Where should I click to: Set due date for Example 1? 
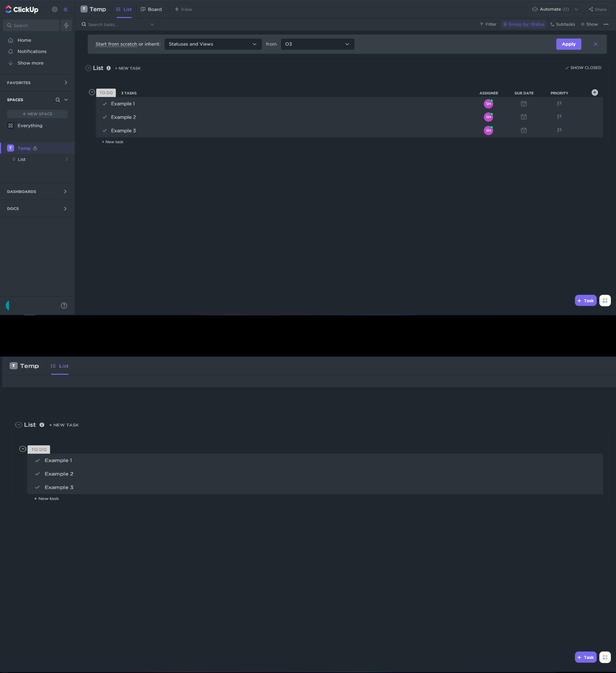524,104
